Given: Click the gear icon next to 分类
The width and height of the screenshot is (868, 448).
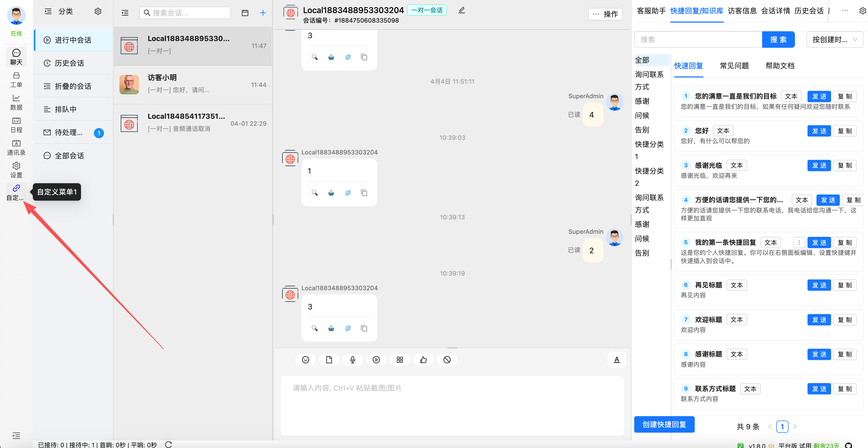Looking at the screenshot, I should [98, 12].
